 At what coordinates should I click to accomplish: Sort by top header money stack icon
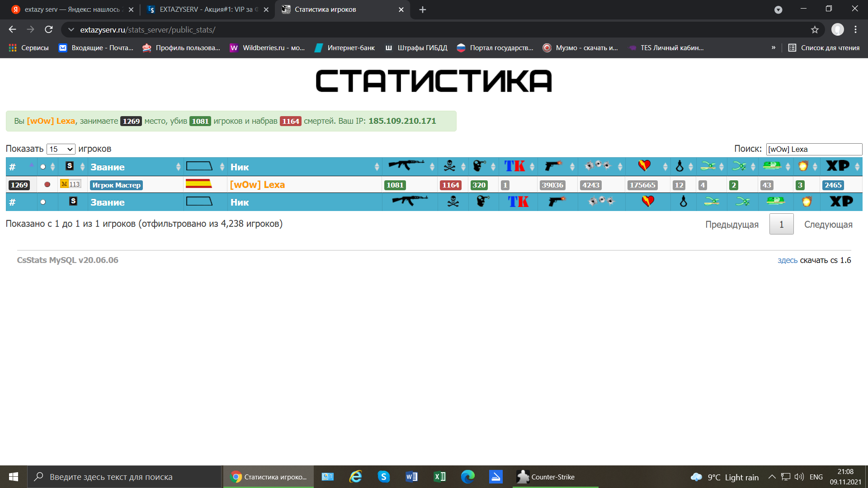pos(772,166)
